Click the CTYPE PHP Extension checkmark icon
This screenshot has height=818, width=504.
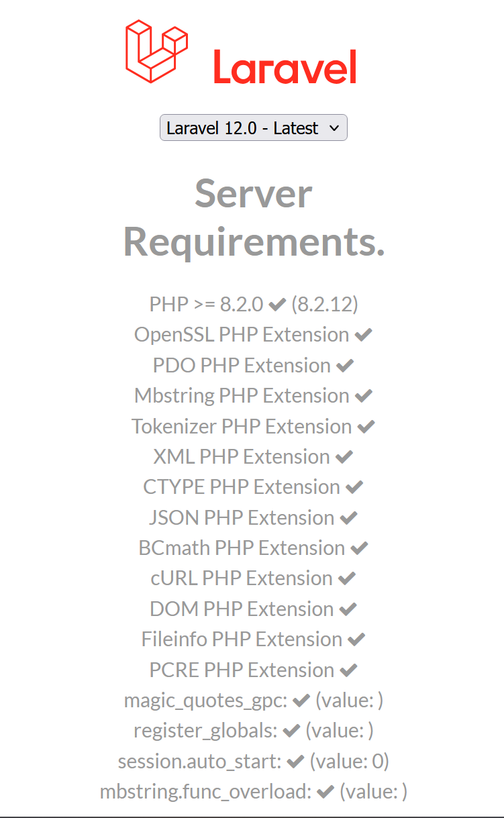coord(354,487)
